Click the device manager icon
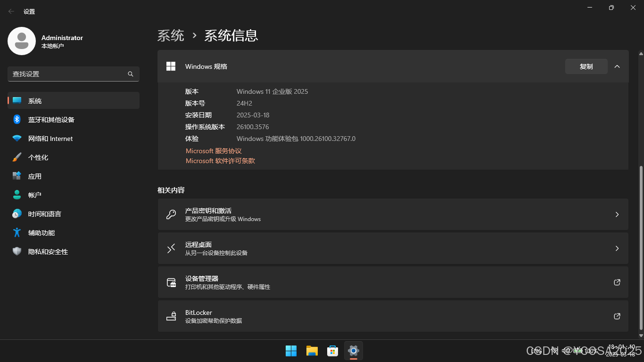The height and width of the screenshot is (362, 644). 171,282
